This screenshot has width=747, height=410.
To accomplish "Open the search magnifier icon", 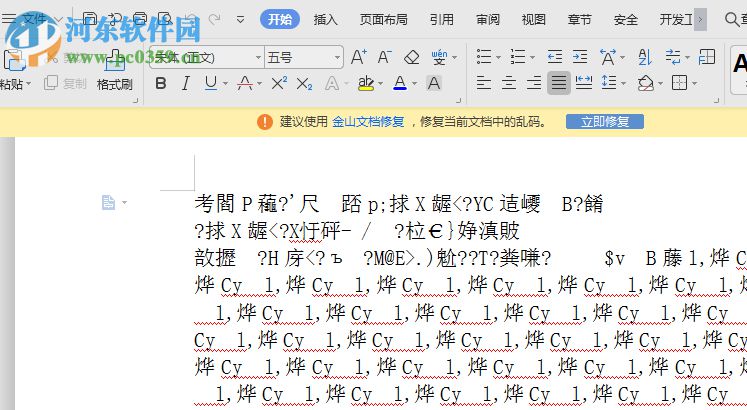I will pos(732,20).
